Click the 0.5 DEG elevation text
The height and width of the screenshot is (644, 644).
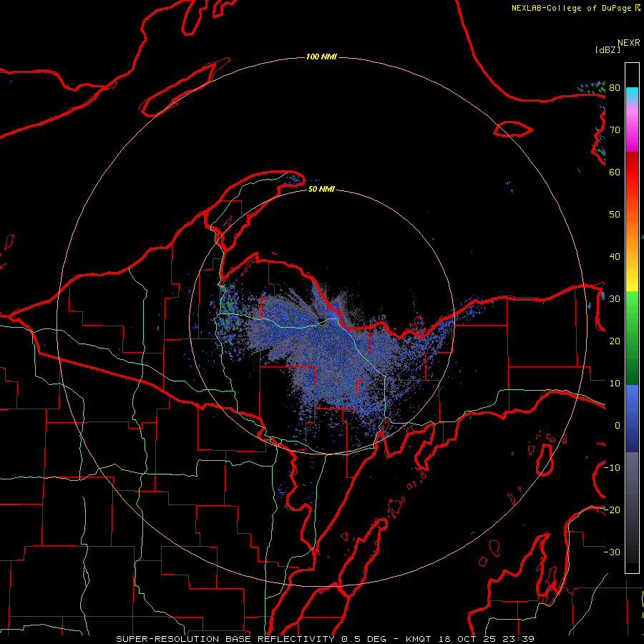364,639
